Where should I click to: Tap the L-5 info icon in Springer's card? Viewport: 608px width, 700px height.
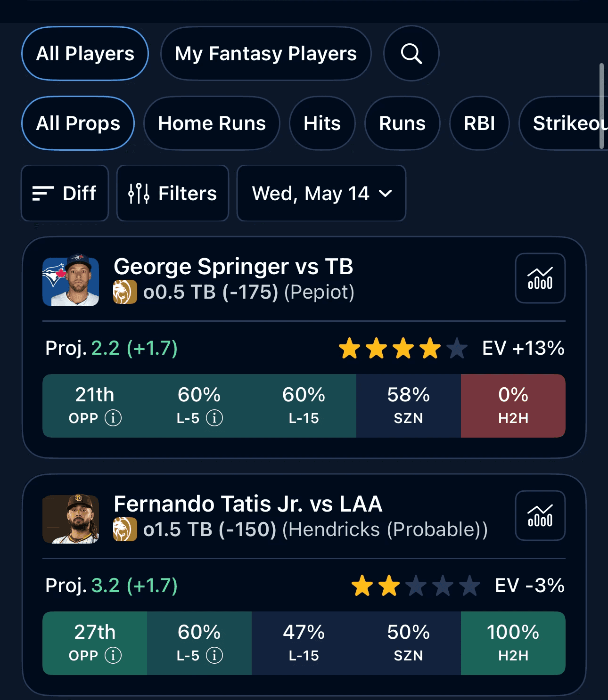214,418
